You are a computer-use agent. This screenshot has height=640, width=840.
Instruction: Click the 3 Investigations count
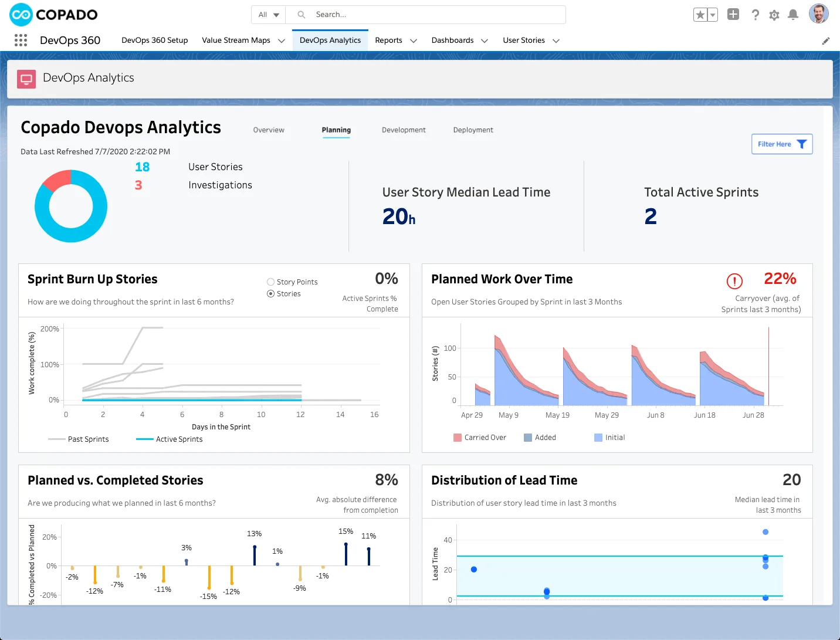click(138, 185)
